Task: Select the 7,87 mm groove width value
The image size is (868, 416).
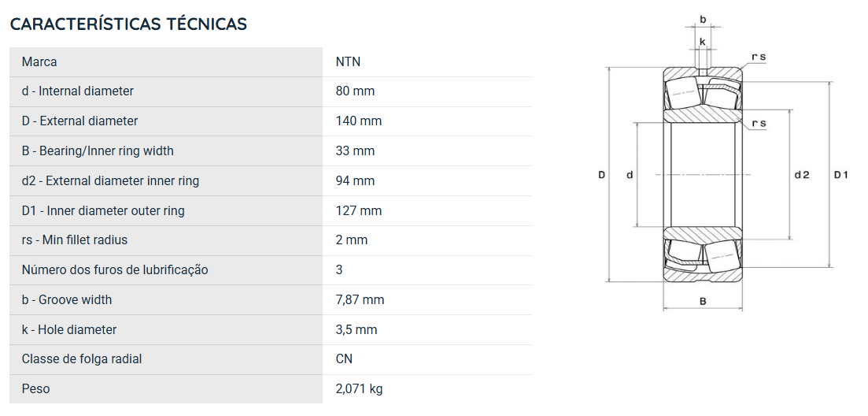Action: coord(360,299)
